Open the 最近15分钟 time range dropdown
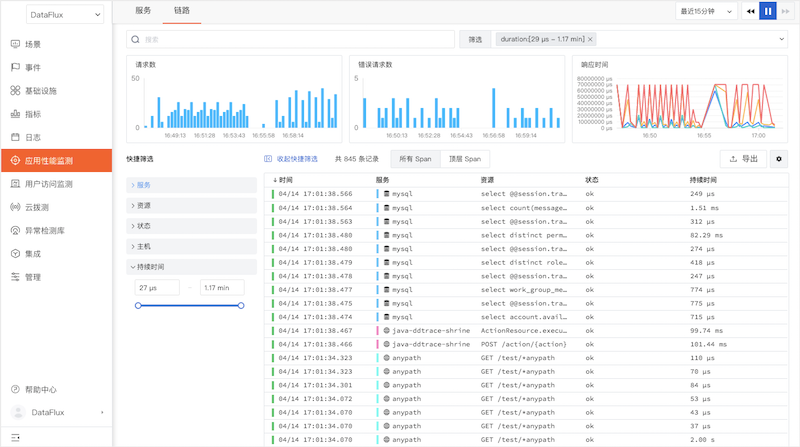The height and width of the screenshot is (447, 800). pyautogui.click(x=706, y=11)
